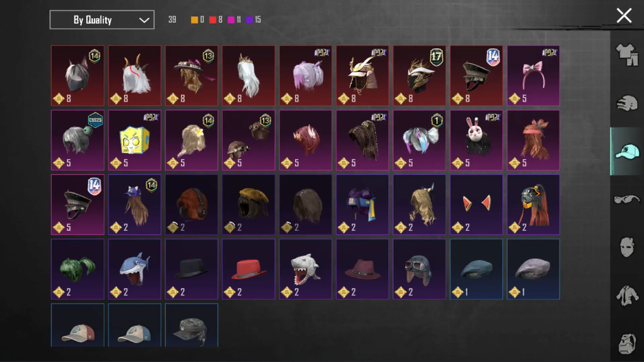
Task: Select the red devil horns item
Action: (x=476, y=204)
